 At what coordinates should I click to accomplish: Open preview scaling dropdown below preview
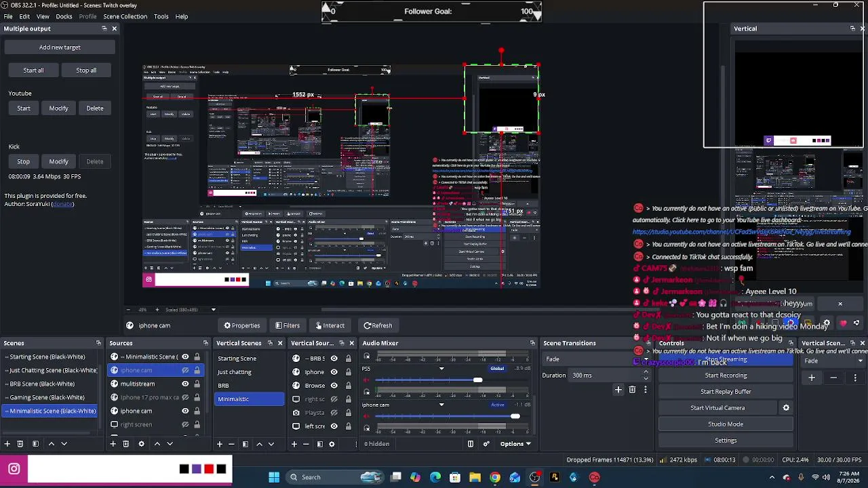click(x=213, y=310)
